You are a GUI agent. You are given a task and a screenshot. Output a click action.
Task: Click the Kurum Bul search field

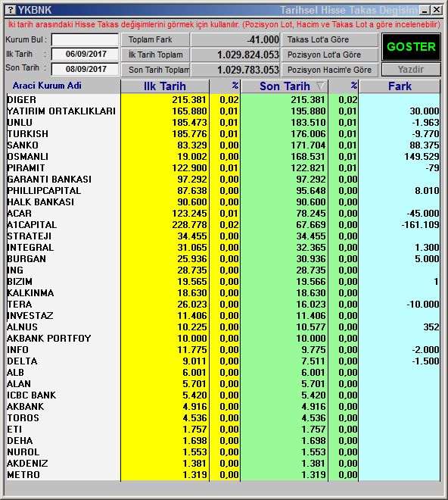click(85, 40)
